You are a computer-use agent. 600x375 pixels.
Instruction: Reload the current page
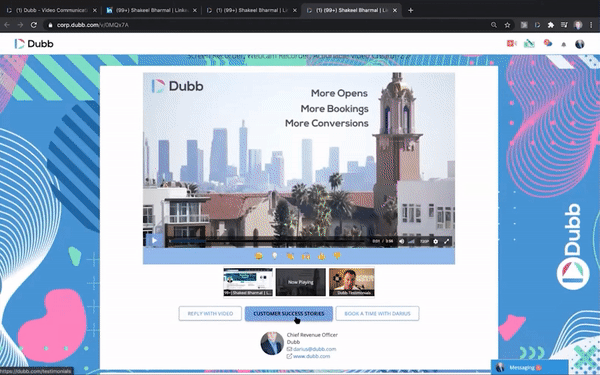pyautogui.click(x=34, y=25)
